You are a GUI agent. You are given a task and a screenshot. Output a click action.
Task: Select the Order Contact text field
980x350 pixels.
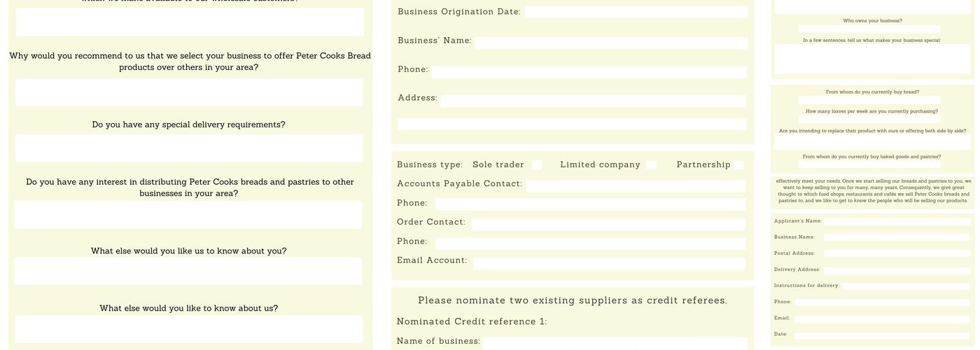pos(608,225)
